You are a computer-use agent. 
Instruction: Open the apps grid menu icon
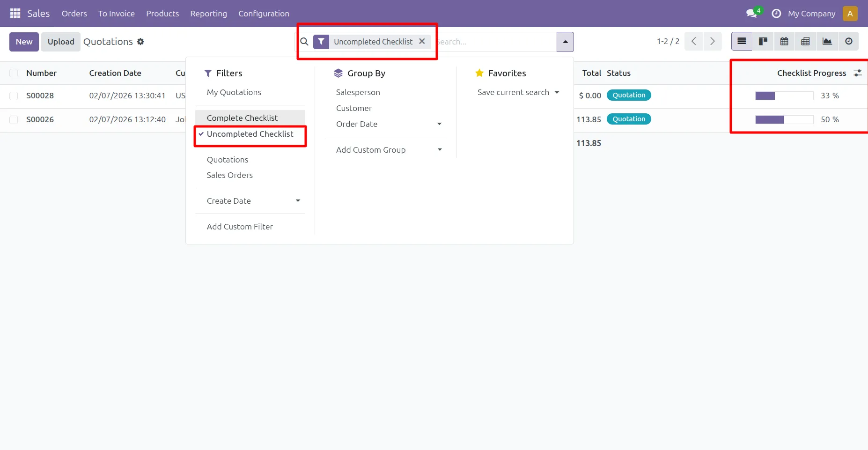click(x=15, y=14)
